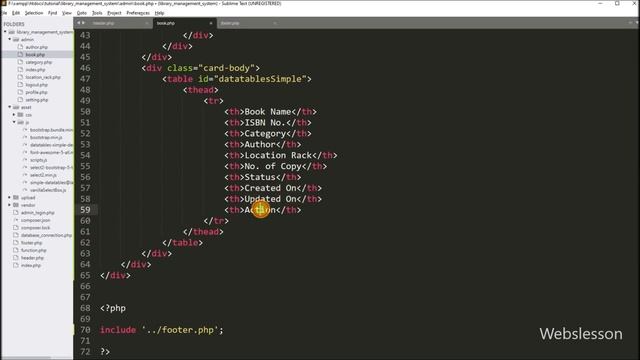Close the book.php tab

click(211, 23)
